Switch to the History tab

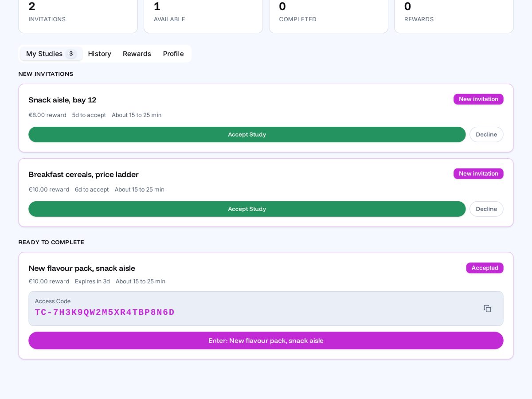100,54
